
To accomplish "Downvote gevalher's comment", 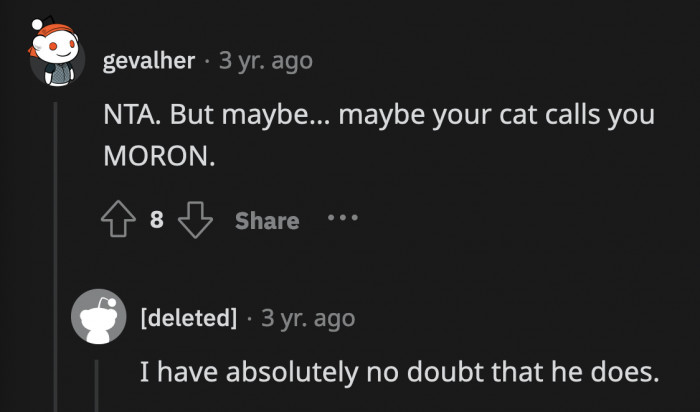I will tap(194, 220).
